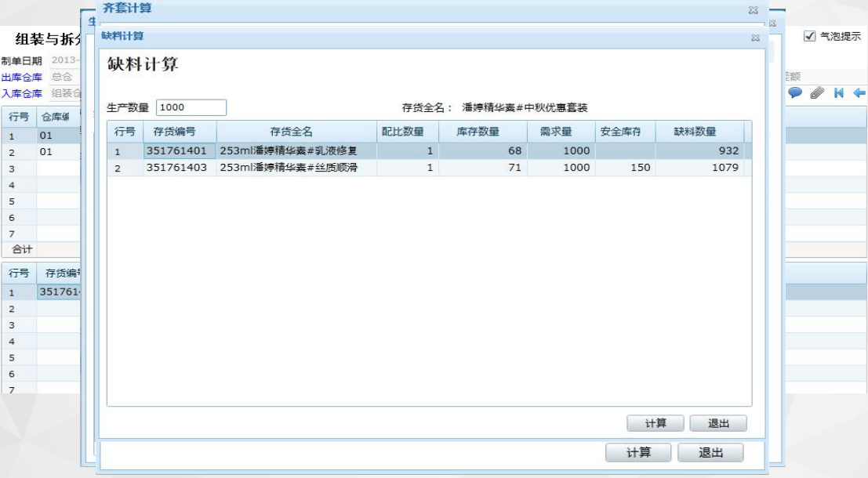Click 253ml潘婷精华素#丝质顺滑 item name

point(296,168)
